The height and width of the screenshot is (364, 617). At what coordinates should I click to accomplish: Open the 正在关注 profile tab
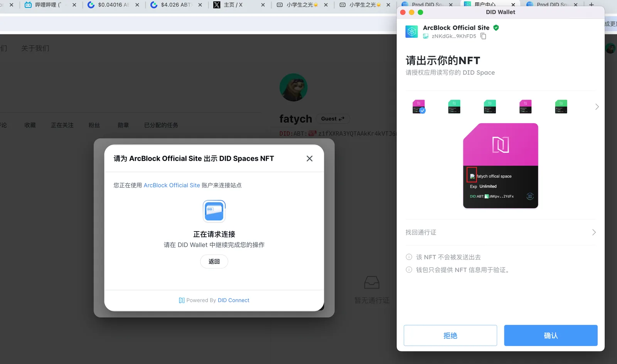tap(62, 125)
